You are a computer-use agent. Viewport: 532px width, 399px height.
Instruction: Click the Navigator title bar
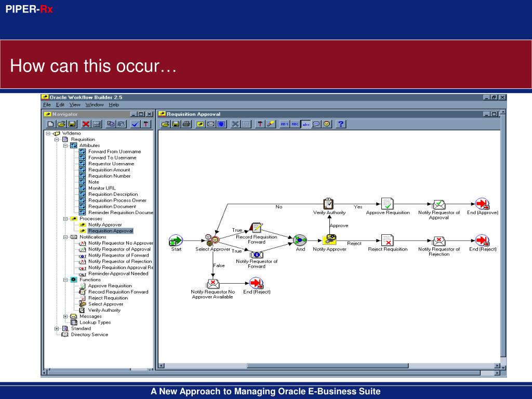click(x=98, y=114)
